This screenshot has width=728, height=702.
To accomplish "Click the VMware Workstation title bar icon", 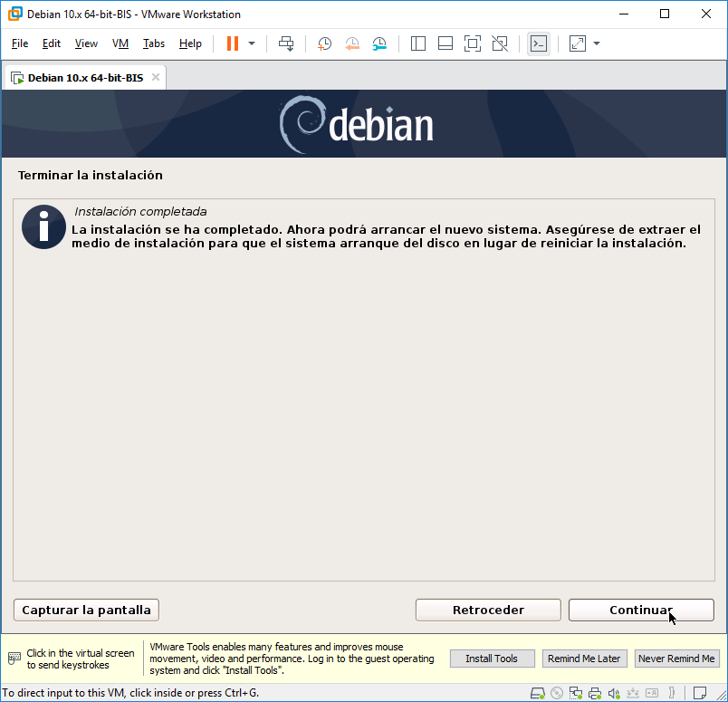I will (14, 14).
